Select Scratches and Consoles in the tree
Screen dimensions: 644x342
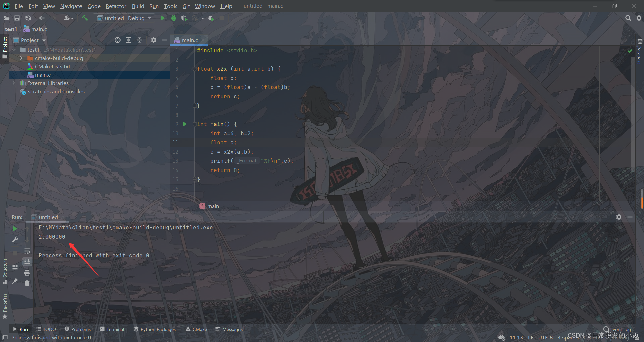point(56,91)
